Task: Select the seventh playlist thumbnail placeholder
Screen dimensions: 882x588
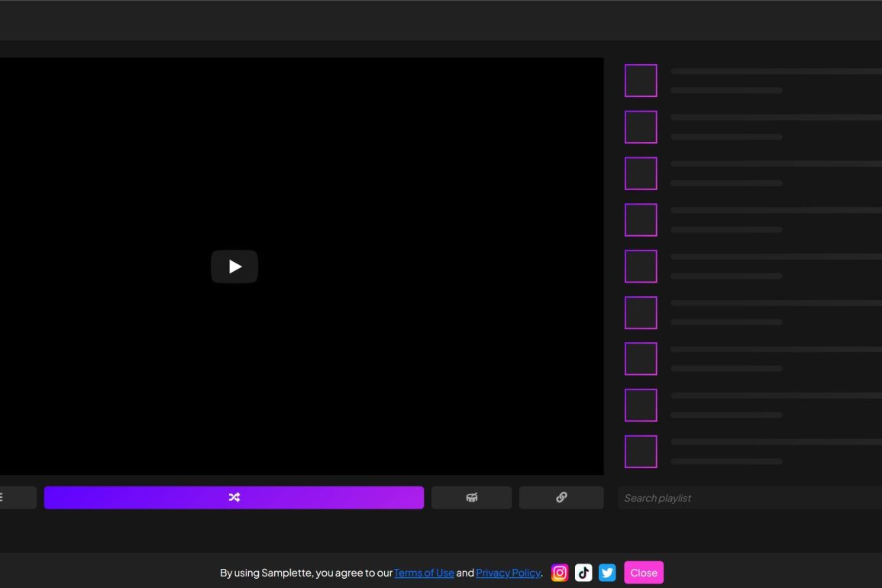Action: click(x=641, y=359)
